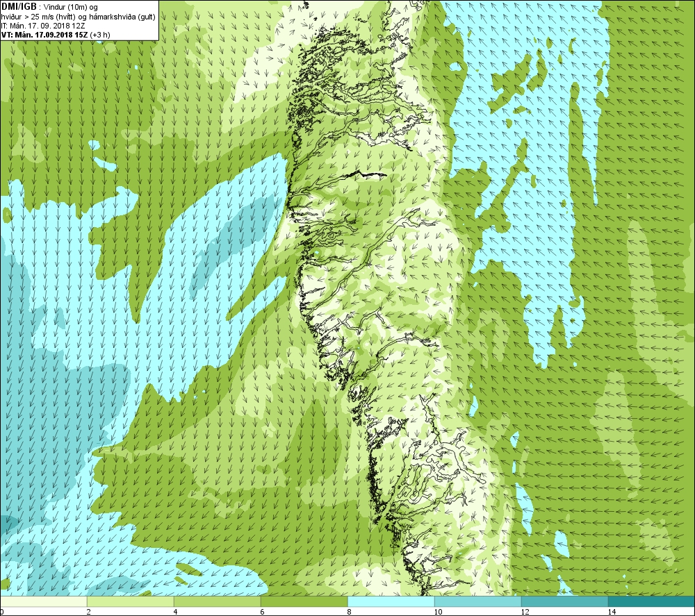Select the "IT: Mán. 17. 09. 2018 12Z" line
This screenshot has width=695, height=616.
(42, 26)
